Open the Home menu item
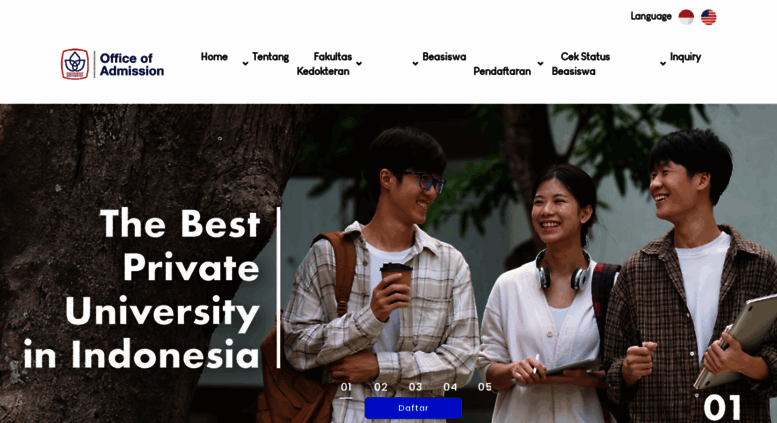 click(x=214, y=56)
